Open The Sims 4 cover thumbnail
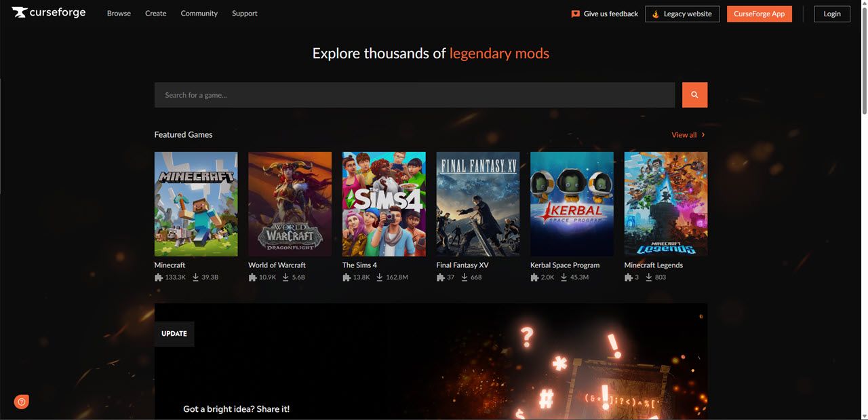The image size is (868, 420). click(384, 204)
